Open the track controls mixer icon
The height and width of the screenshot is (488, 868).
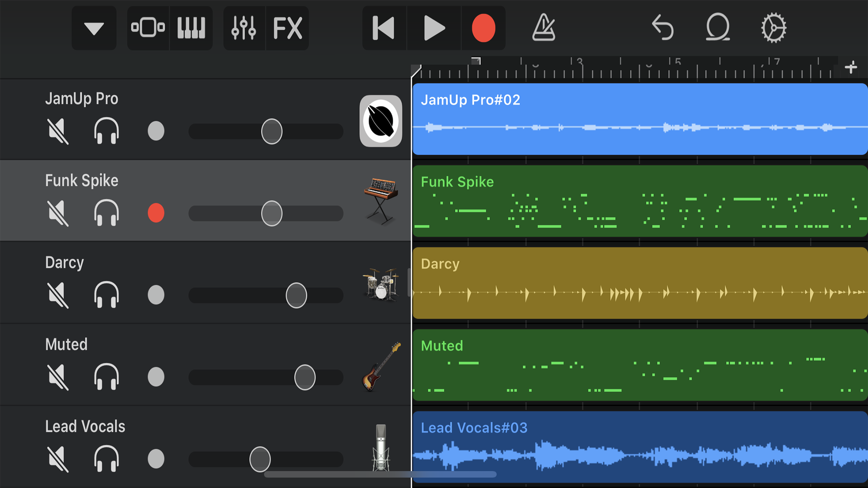[244, 28]
